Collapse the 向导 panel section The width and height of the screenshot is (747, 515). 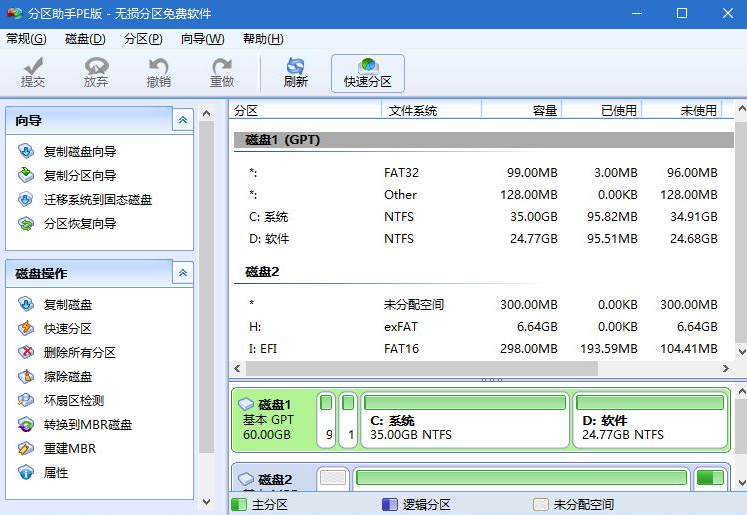pyautogui.click(x=182, y=120)
